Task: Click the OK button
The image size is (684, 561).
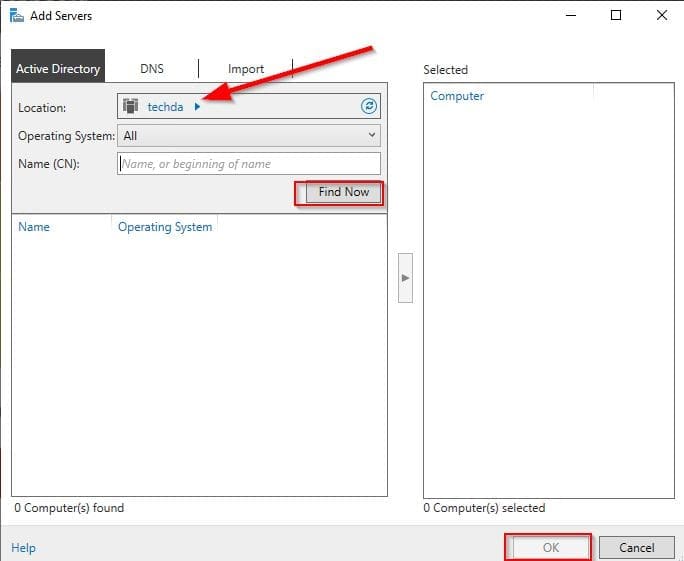Action: (549, 548)
